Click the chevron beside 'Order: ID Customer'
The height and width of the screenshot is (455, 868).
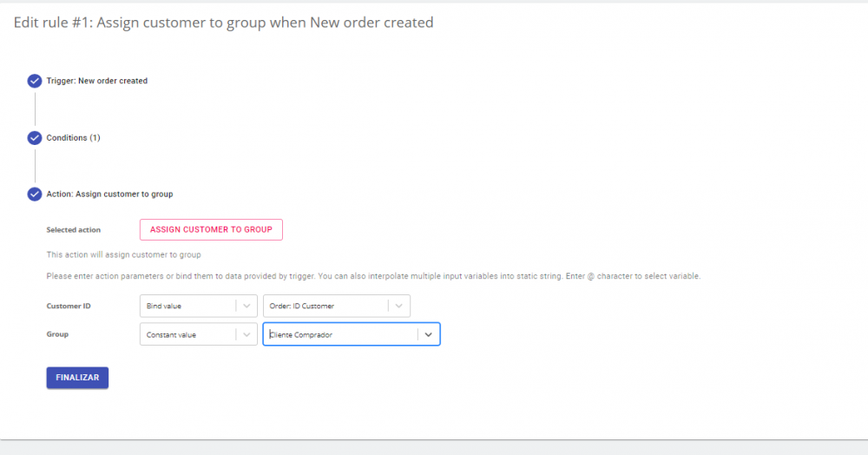(399, 307)
